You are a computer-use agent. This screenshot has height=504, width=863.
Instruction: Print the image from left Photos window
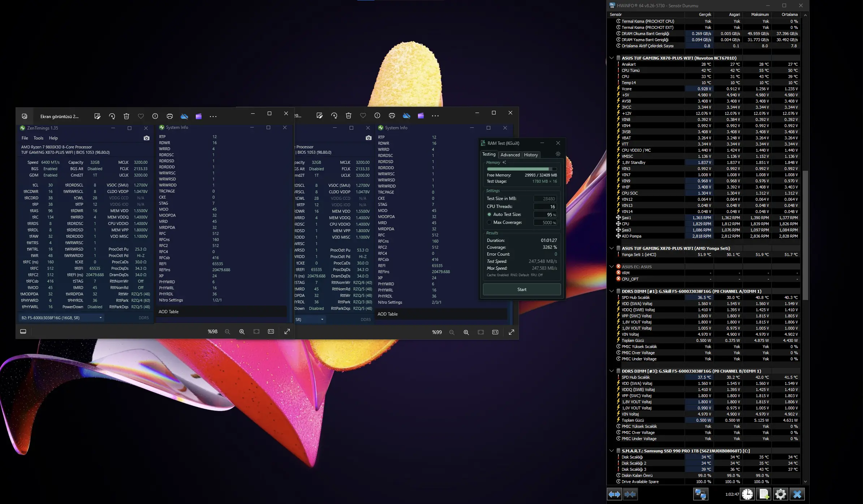(170, 116)
